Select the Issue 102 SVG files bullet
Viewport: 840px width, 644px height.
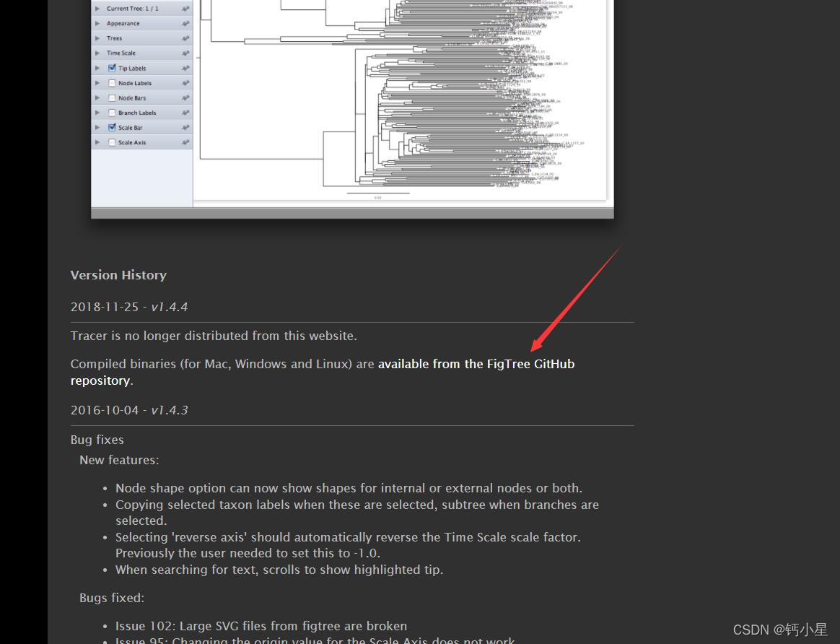point(261,626)
